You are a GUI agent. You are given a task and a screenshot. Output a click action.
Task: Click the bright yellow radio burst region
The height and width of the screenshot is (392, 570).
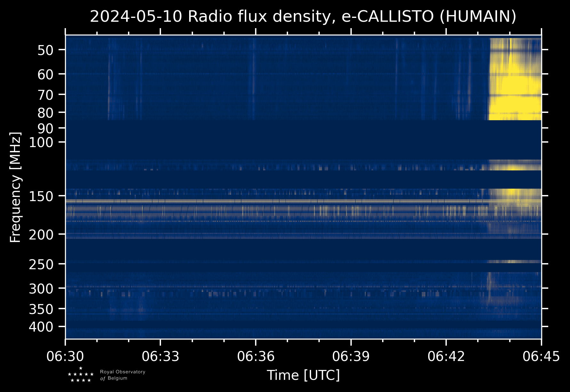pos(515,79)
